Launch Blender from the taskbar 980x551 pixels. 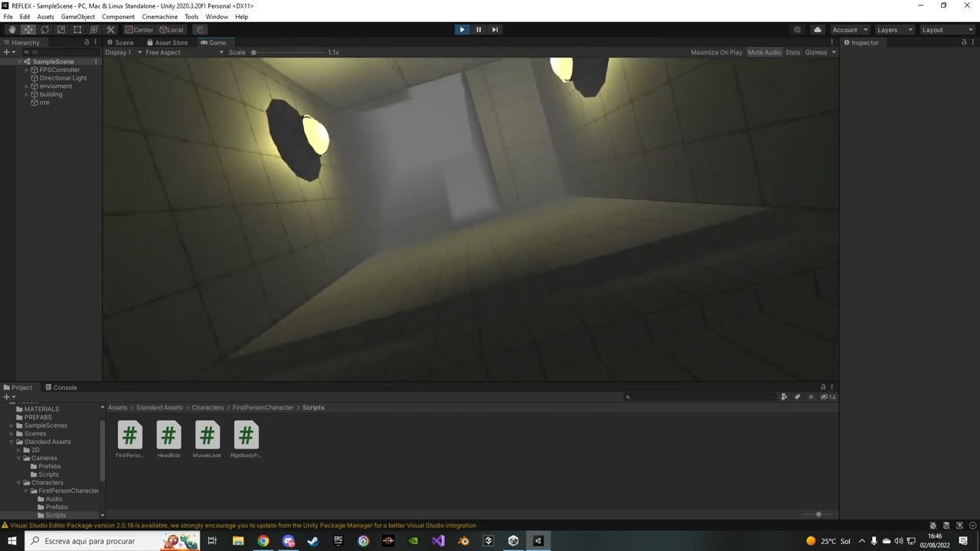click(x=463, y=541)
